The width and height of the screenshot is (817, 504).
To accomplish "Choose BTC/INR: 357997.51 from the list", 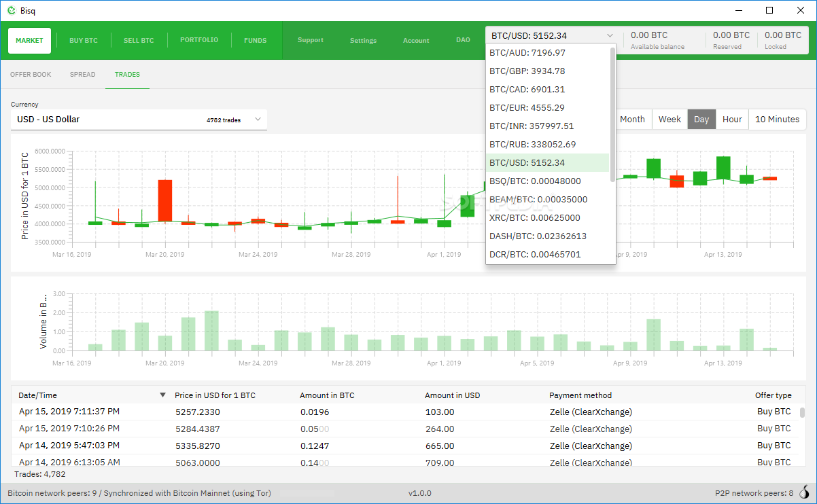I will coord(548,126).
